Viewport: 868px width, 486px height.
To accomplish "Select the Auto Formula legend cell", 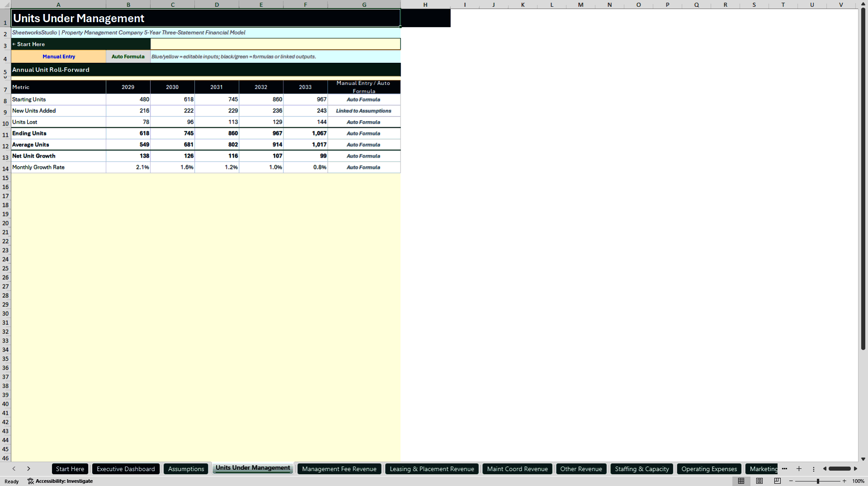I will pos(128,56).
